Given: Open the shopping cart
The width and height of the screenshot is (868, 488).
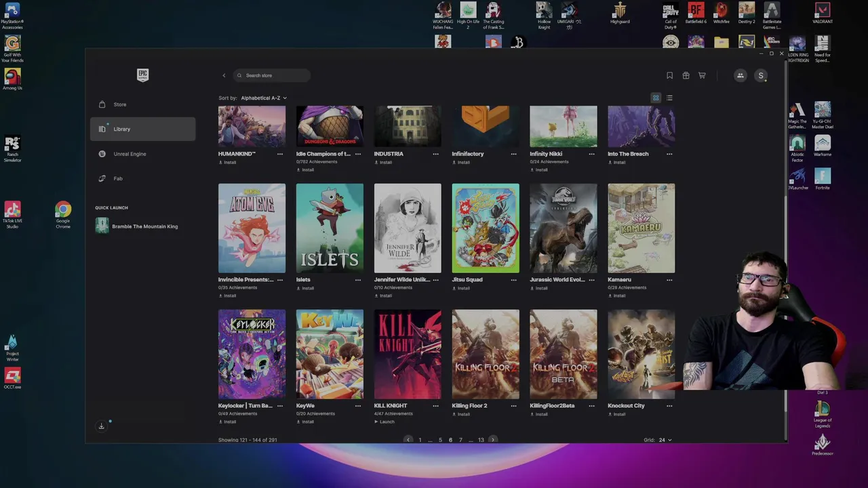Looking at the screenshot, I should point(702,75).
